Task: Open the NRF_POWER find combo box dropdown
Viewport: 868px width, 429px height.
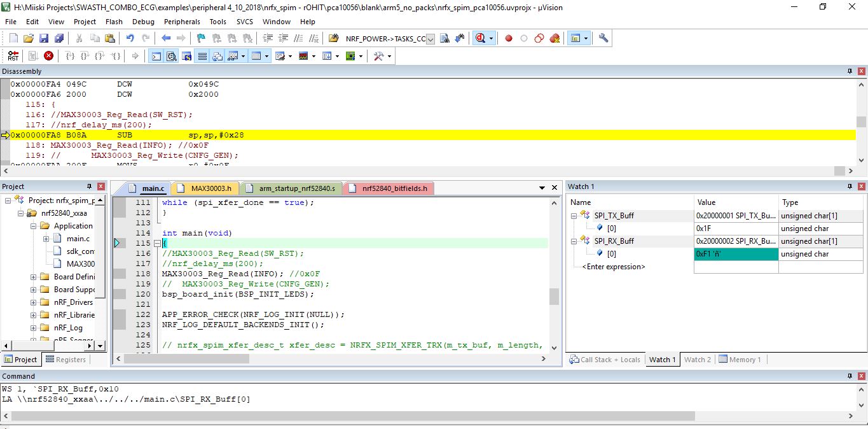Action: click(431, 39)
